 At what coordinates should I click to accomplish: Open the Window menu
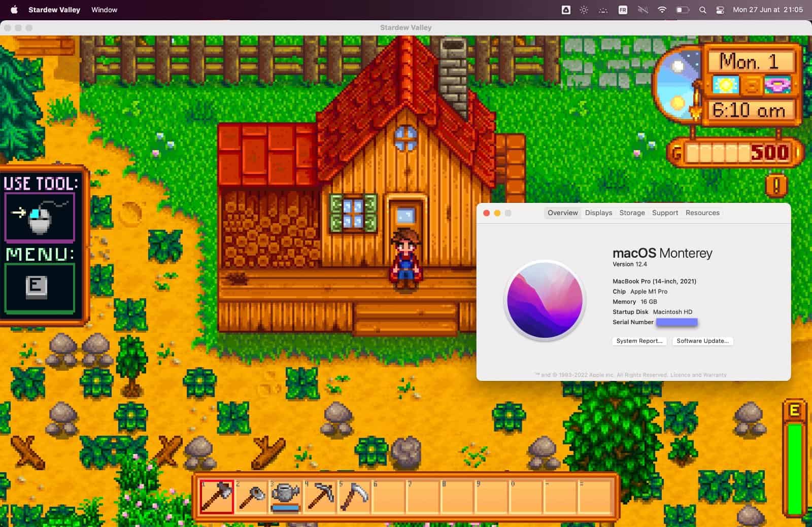pyautogui.click(x=104, y=10)
